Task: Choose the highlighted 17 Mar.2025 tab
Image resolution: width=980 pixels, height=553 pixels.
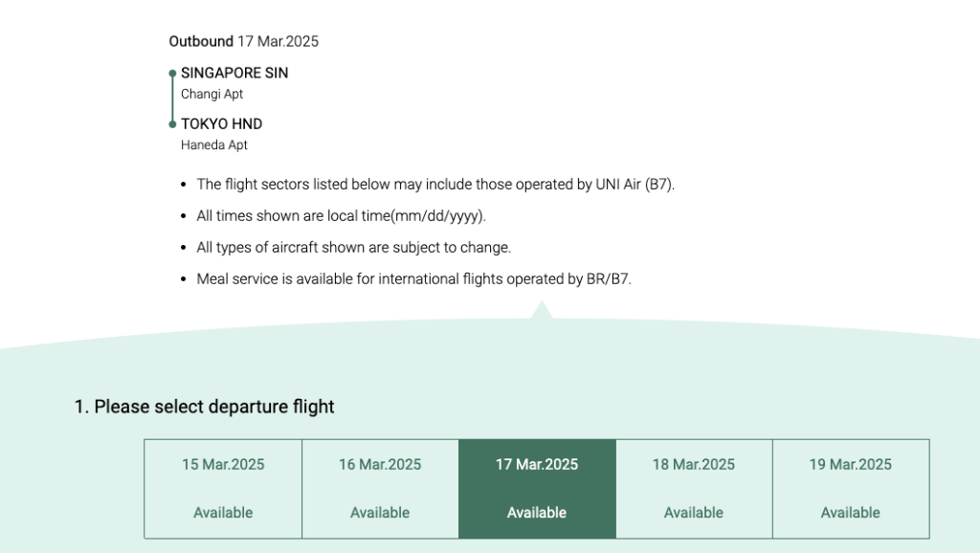Action: coord(537,489)
